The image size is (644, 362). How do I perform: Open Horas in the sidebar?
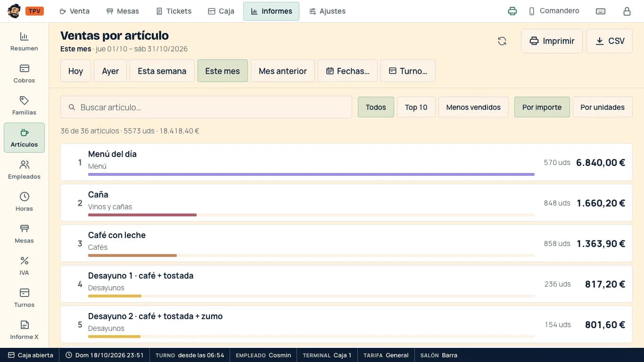coord(24,202)
